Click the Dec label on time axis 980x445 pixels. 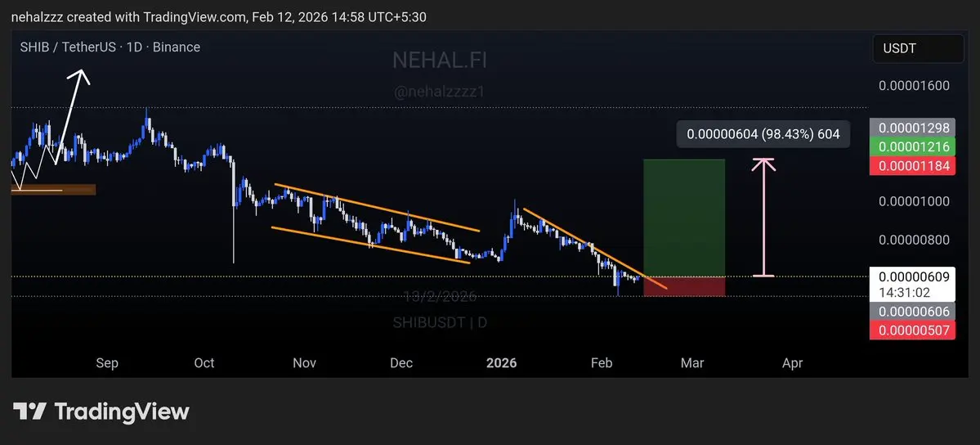click(401, 363)
